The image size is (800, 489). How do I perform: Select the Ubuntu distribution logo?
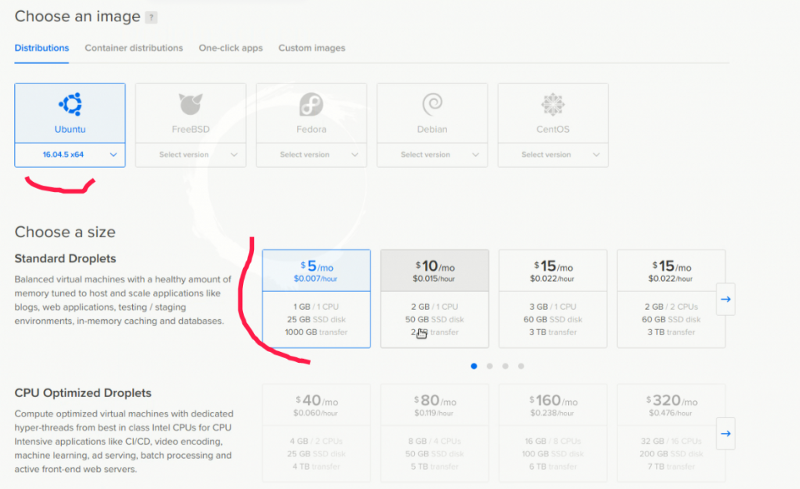click(70, 104)
